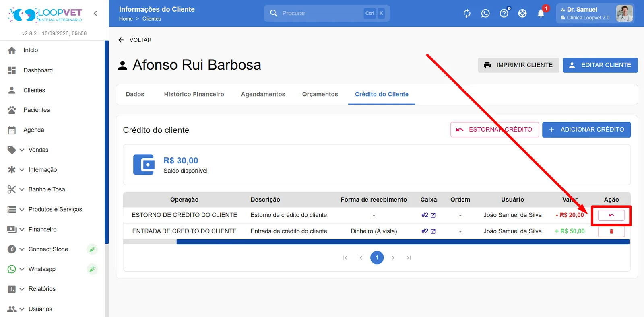Screen dimensions: 644x317
Task: Click Connect Stone party badge icon
Action: click(x=93, y=249)
